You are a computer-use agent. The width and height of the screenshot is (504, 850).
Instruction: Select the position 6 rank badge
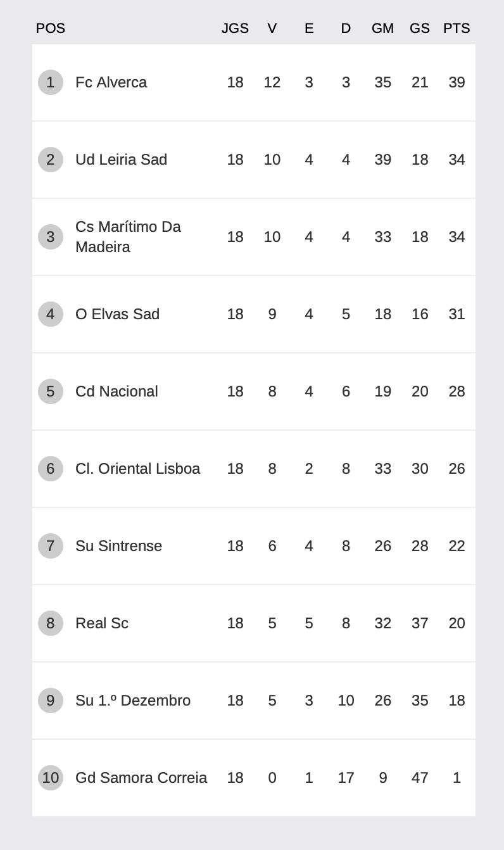[51, 469]
